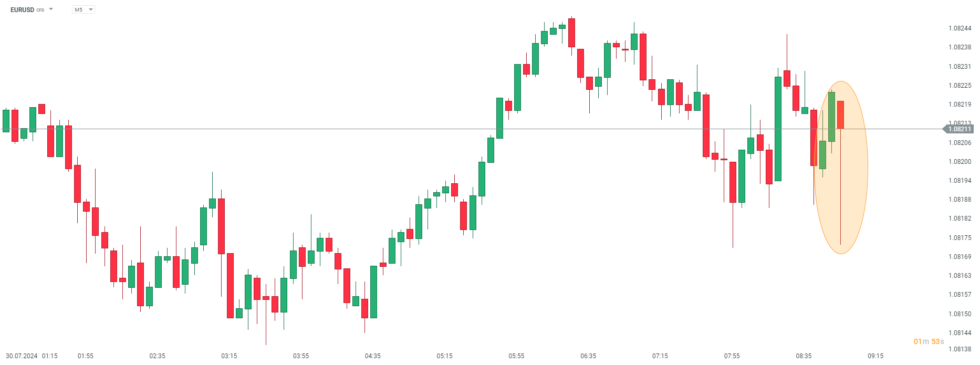
Task: Click the horizontal current price line
Action: (420, 129)
